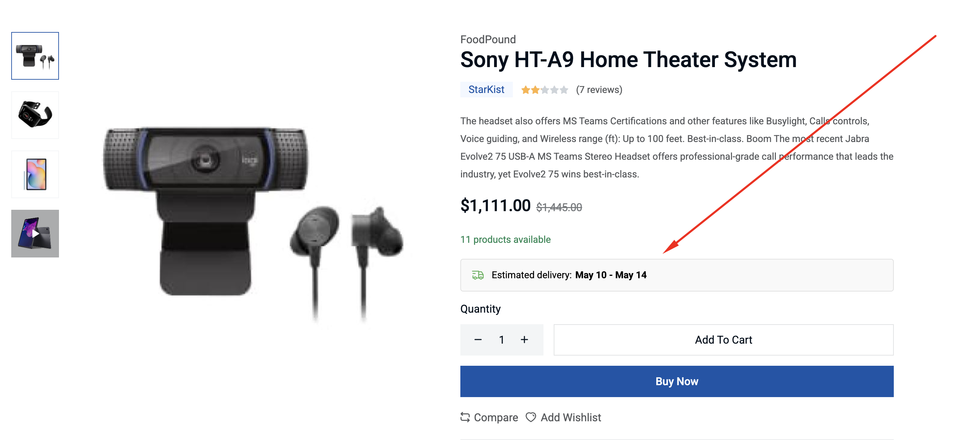Click the delivery truck icon
The height and width of the screenshot is (440, 980).
coord(478,275)
